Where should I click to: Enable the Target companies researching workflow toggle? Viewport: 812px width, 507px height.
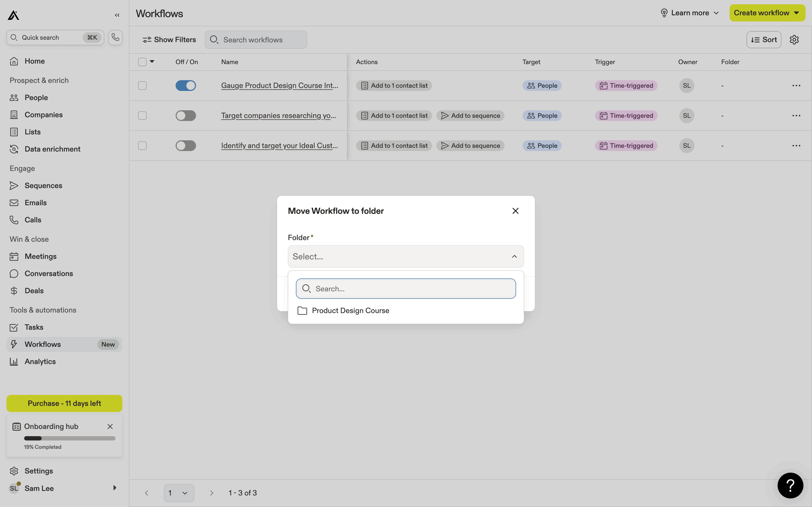point(186,116)
